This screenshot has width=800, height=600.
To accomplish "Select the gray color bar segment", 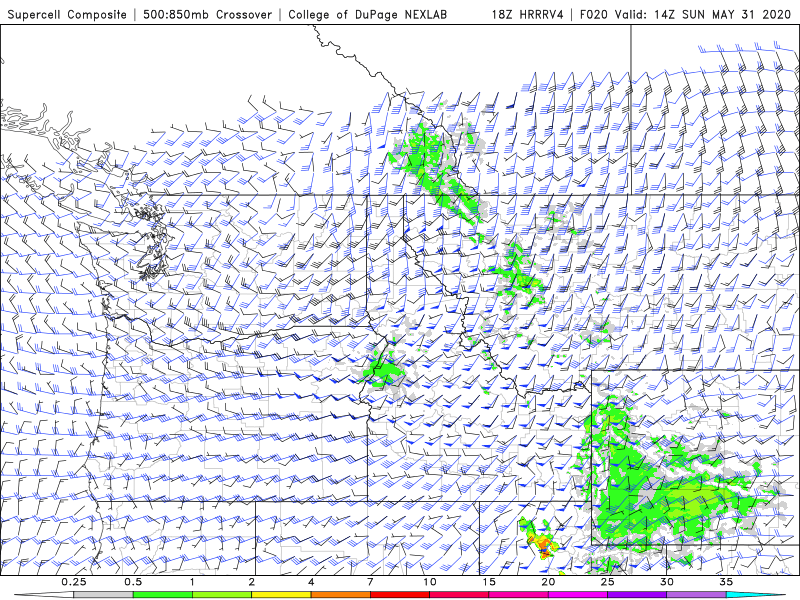I will pyautogui.click(x=104, y=594).
